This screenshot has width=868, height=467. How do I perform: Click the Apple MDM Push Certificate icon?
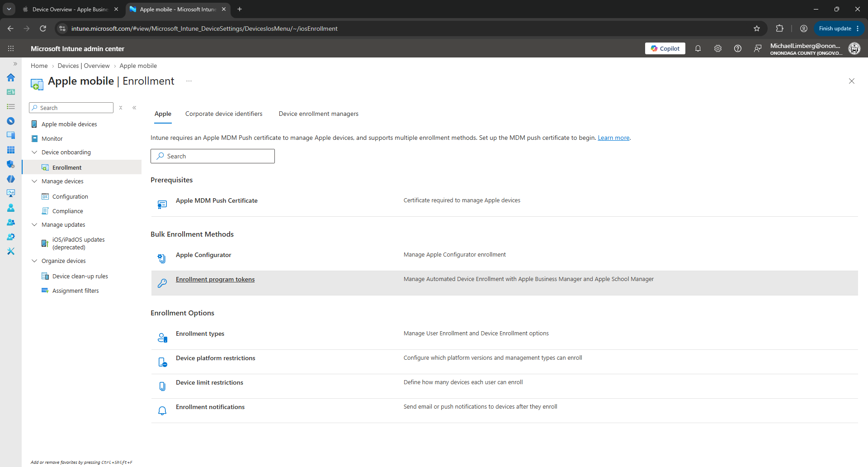tap(162, 205)
